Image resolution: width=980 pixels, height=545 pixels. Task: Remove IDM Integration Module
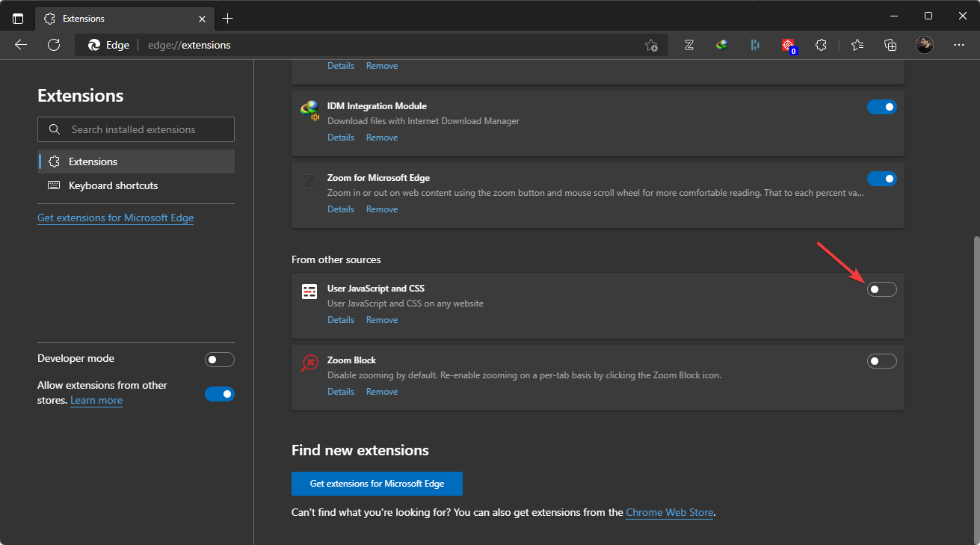(x=382, y=138)
